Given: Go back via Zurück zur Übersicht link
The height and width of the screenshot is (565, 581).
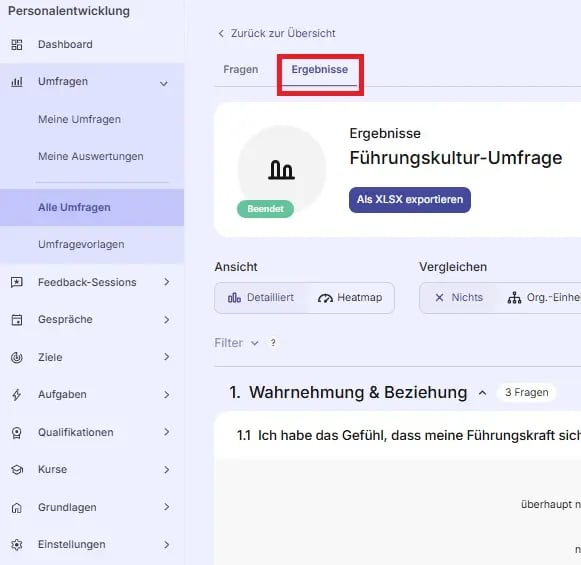Looking at the screenshot, I should pyautogui.click(x=283, y=33).
